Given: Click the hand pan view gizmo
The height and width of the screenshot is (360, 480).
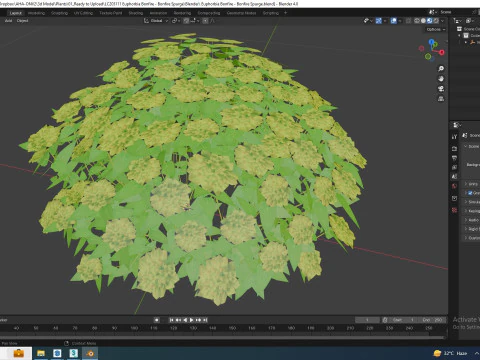Looking at the screenshot, I should pyautogui.click(x=441, y=79).
